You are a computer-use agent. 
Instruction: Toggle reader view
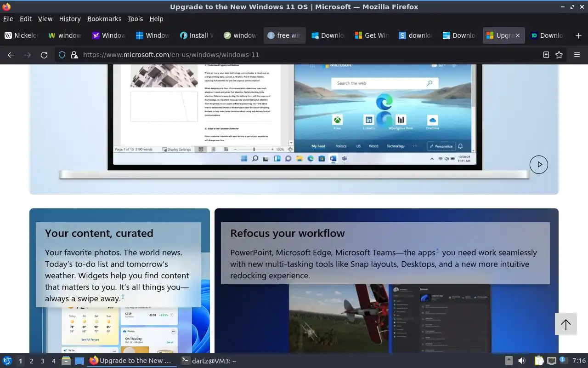click(546, 55)
